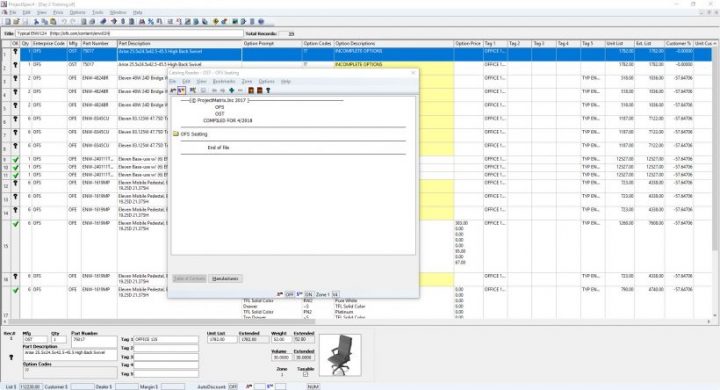The width and height of the screenshot is (720, 390).
Task: Toggle the AutoDiscount OFF indicator
Action: coord(233,387)
